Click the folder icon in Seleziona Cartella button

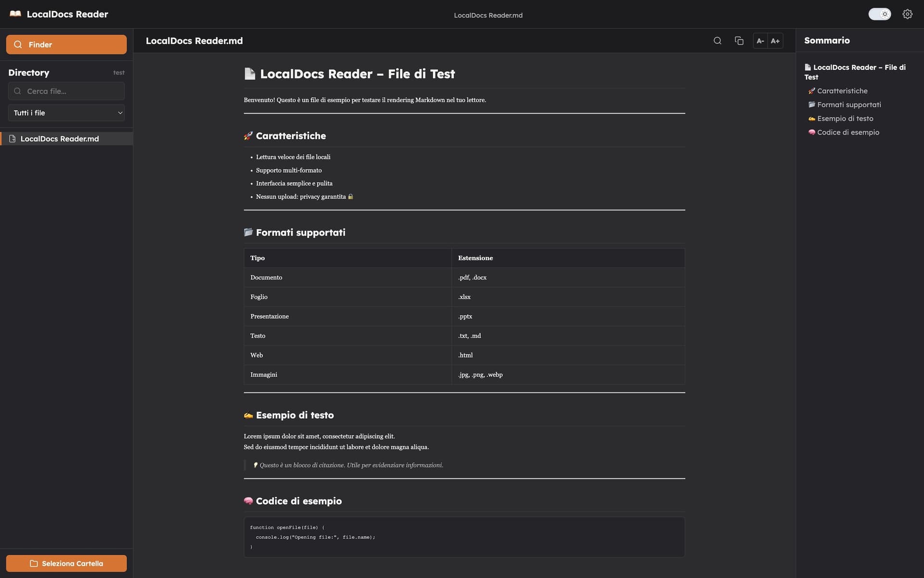[x=34, y=564]
